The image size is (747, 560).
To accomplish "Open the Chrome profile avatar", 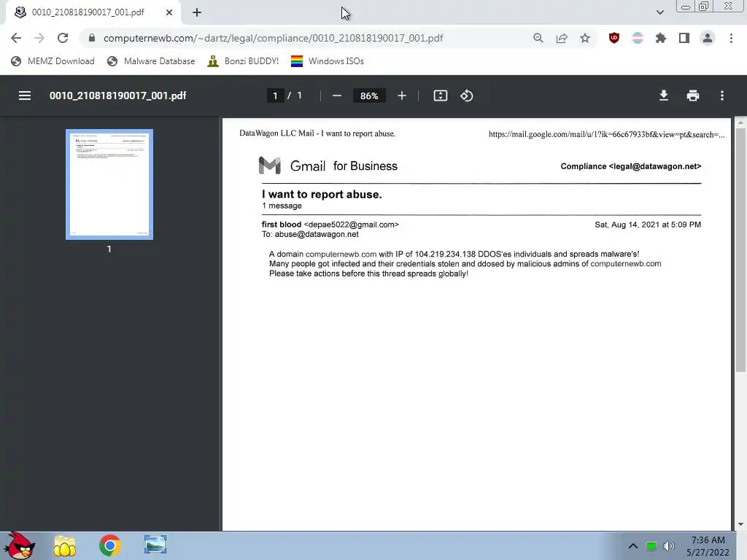I will [x=708, y=38].
